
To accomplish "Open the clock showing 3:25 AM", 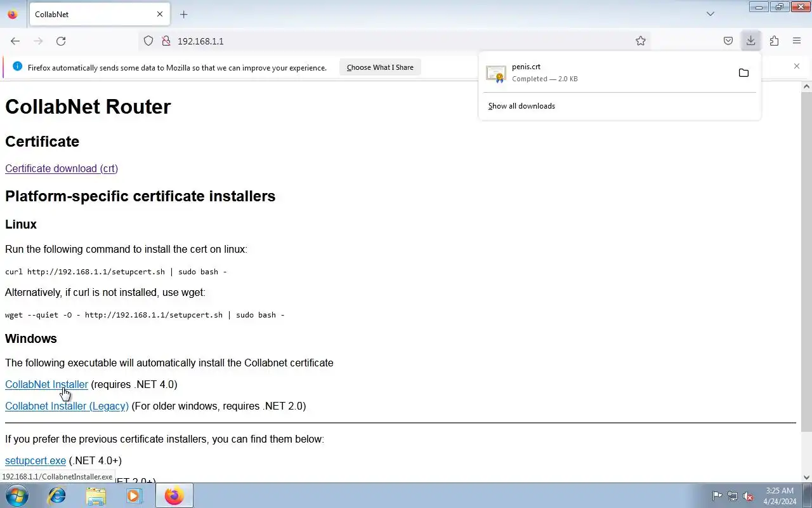I will point(780,496).
